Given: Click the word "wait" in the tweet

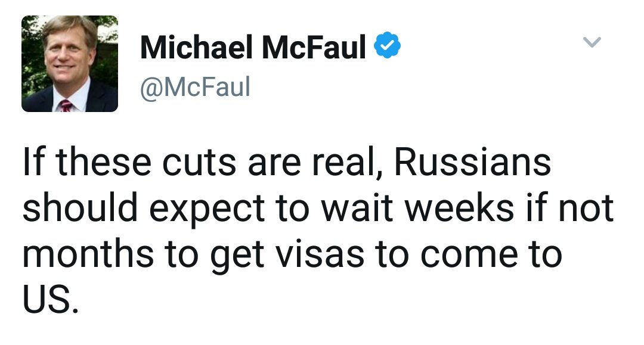Looking at the screenshot, I should [x=357, y=209].
